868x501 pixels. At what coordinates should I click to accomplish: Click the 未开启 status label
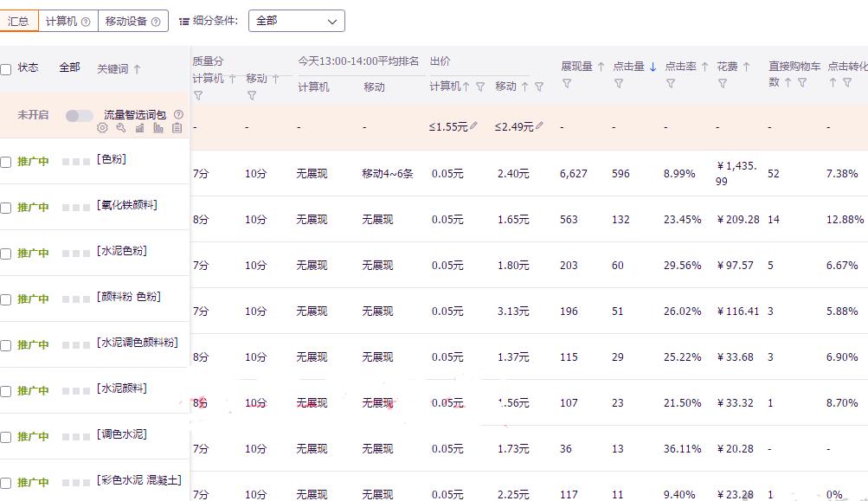click(33, 115)
